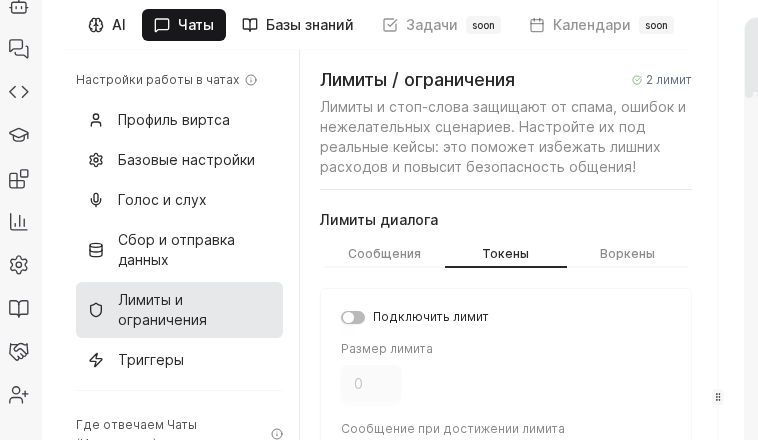758x440 pixels.
Task: Click the open book icon in sidebar
Action: point(18,308)
